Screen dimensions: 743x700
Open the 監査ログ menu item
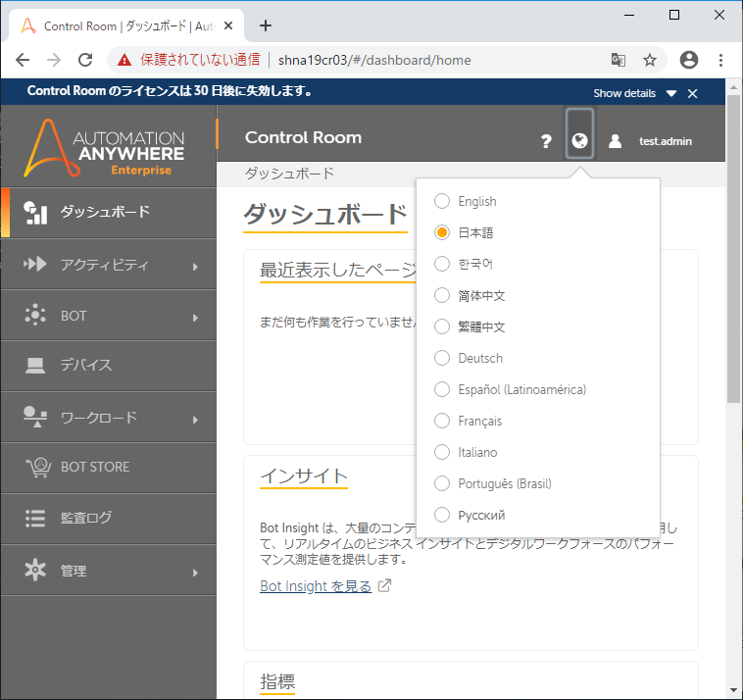pyautogui.click(x=109, y=518)
